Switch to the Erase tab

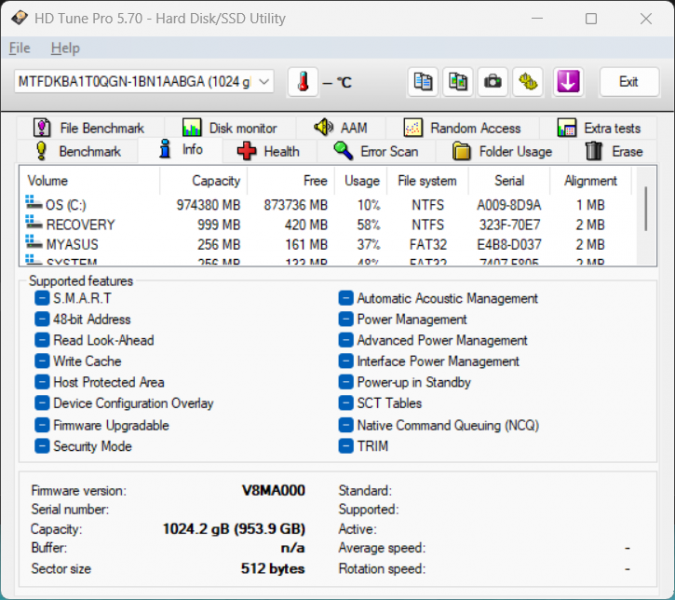click(613, 151)
